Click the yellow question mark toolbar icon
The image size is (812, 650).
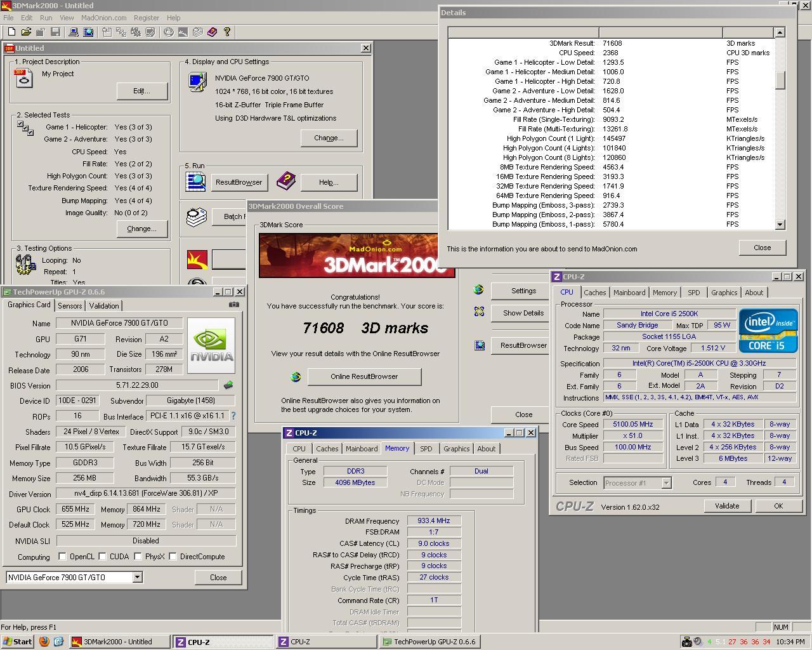pos(226,32)
